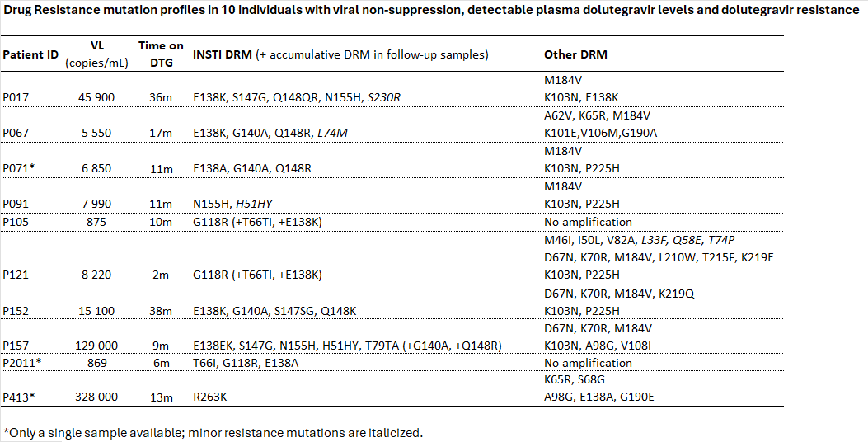Image resolution: width=868 pixels, height=442 pixels.
Task: Click the VL (copies/mL) column header
Action: pyautogui.click(x=97, y=54)
